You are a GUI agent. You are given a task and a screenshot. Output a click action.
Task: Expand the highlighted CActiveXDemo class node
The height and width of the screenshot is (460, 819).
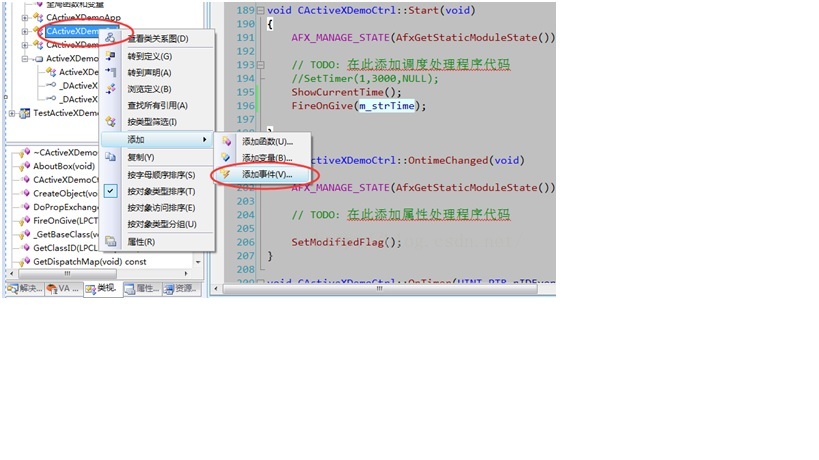click(25, 31)
